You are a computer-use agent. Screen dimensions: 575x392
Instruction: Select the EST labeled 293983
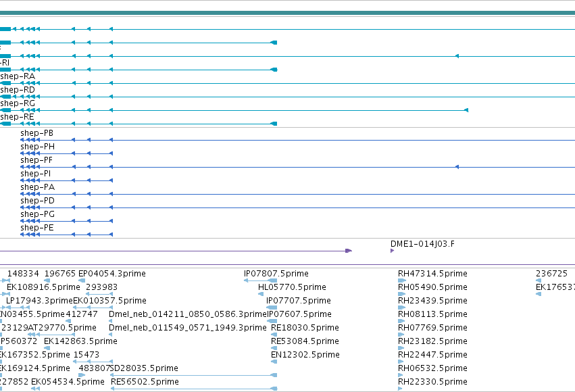[101, 287]
